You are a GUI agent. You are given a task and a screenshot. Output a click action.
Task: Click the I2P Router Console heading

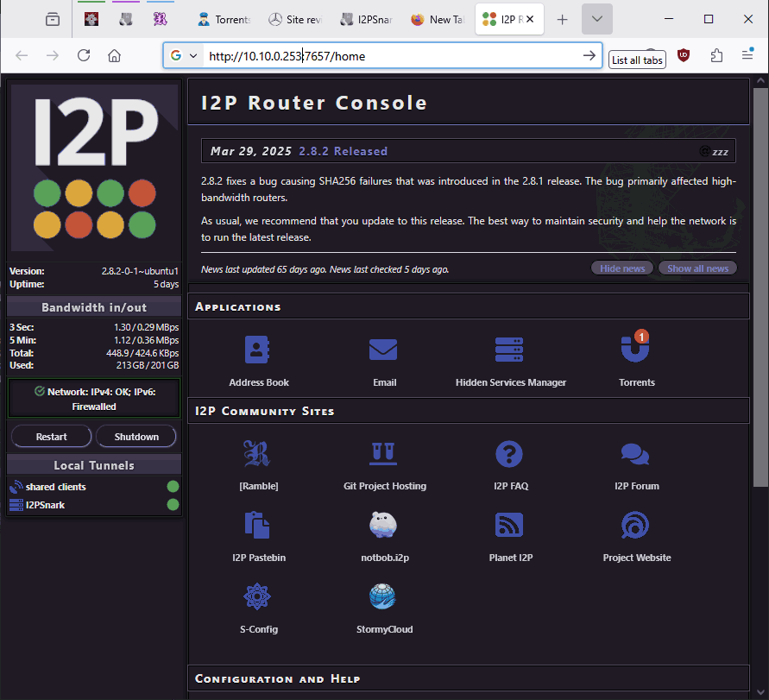(x=314, y=103)
